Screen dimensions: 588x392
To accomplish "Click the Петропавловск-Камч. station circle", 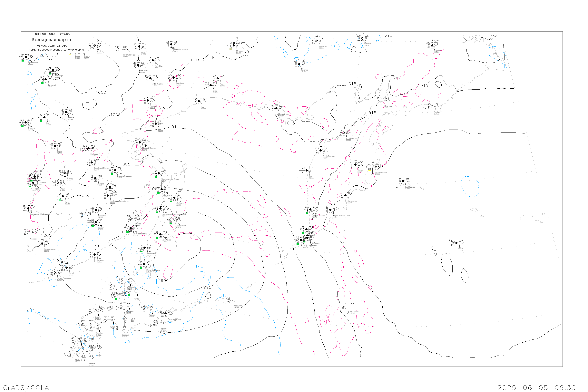I will point(330,210).
